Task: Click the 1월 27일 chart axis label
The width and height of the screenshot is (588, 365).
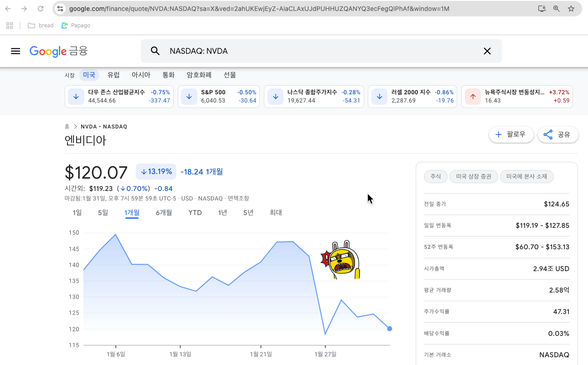Action: click(325, 354)
